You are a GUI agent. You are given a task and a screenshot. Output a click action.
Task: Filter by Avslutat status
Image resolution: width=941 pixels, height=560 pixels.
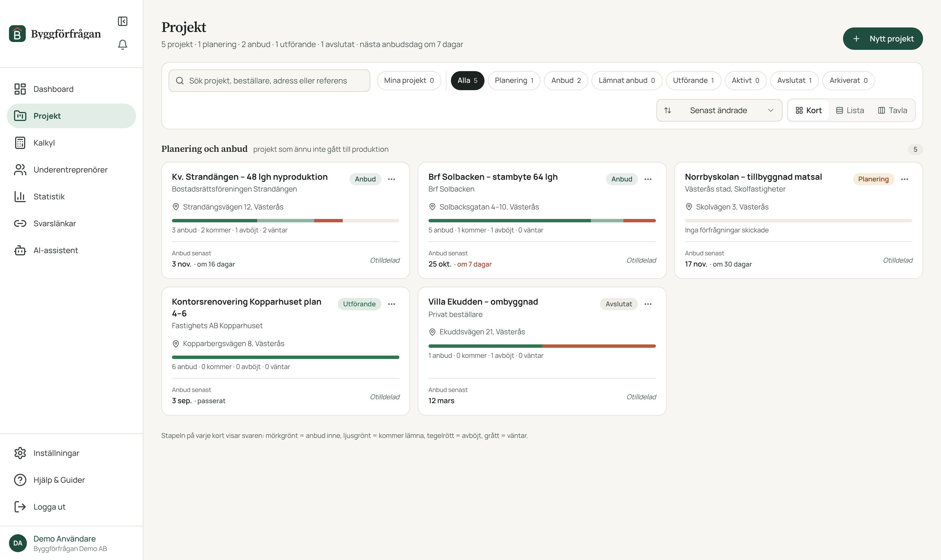coord(794,80)
